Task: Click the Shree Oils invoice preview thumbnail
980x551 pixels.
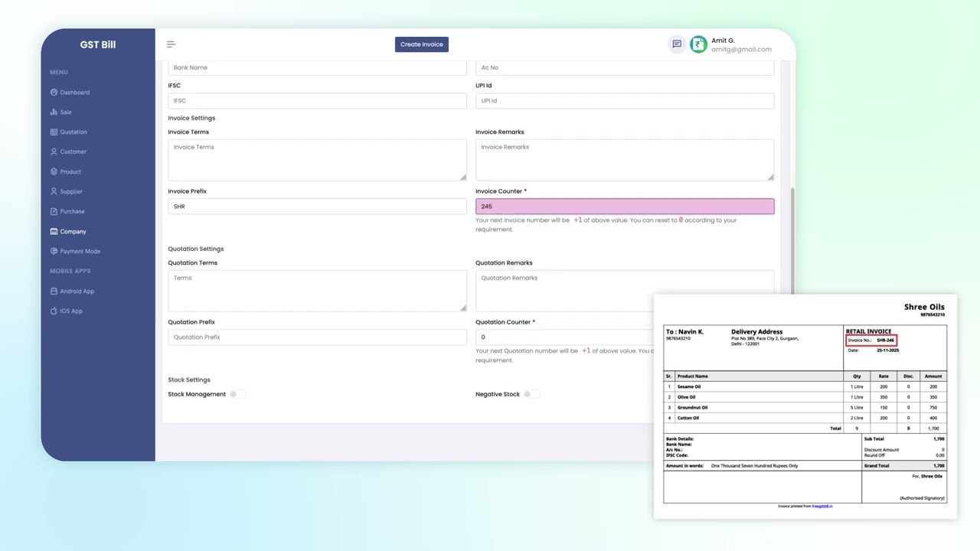Action: coord(805,406)
